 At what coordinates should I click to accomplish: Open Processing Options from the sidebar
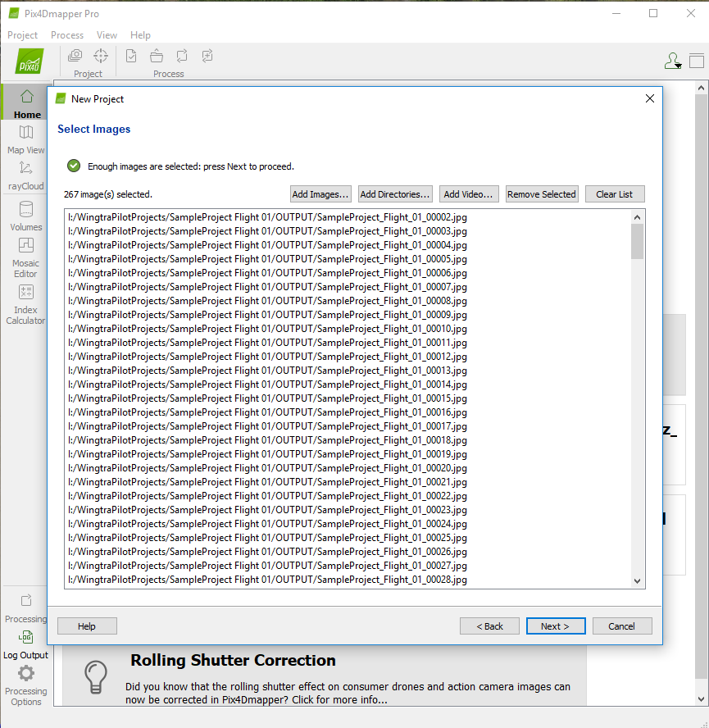point(25,685)
